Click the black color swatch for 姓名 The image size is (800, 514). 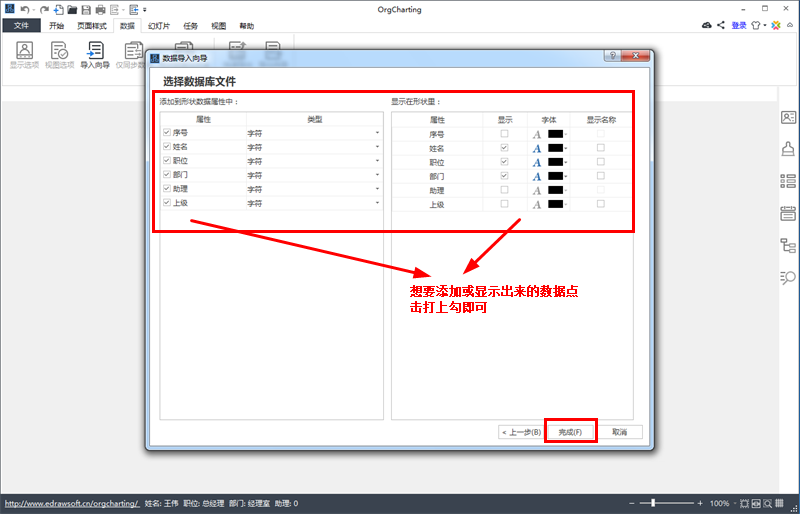[555, 148]
